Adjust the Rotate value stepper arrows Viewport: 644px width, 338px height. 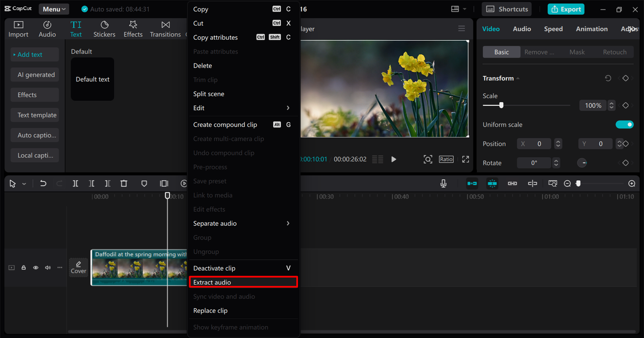point(556,163)
